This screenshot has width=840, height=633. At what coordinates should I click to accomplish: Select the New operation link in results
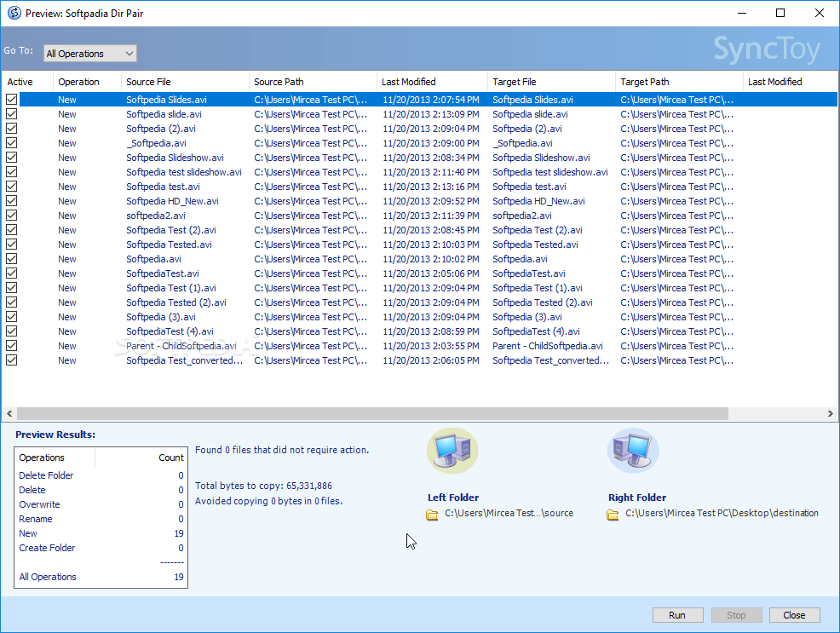pyautogui.click(x=28, y=533)
